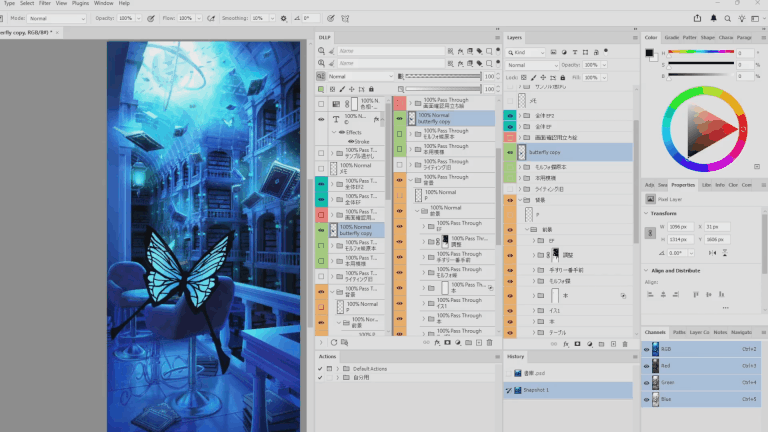Viewport: 768px width, 432px height.
Task: Hide the butterfly copy layer
Action: [510, 152]
